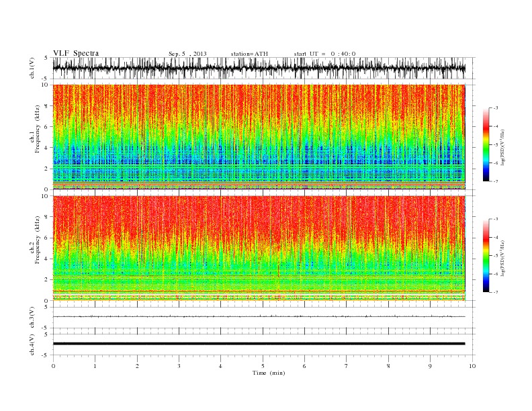This screenshot has width=532, height=411.
Task: Click time axis tick label "6"
Action: point(304,366)
